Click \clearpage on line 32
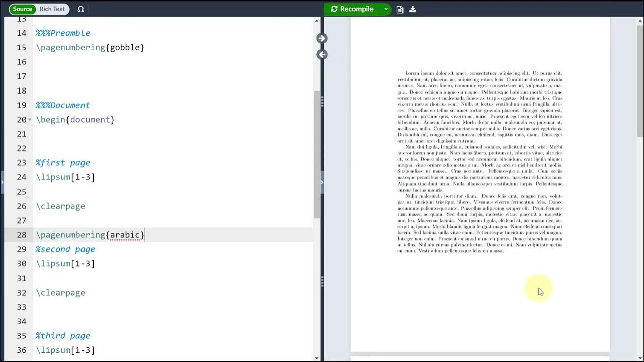 tap(60, 293)
